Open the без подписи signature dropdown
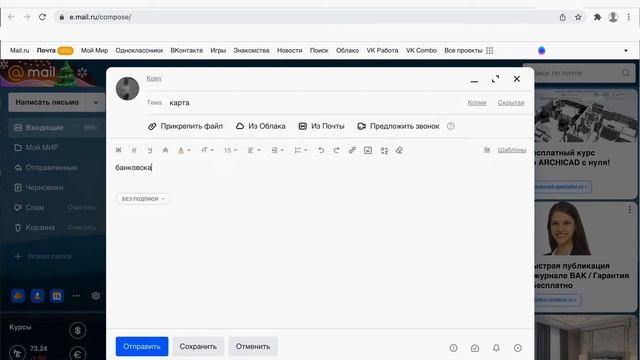This screenshot has width=640, height=360. (x=143, y=199)
